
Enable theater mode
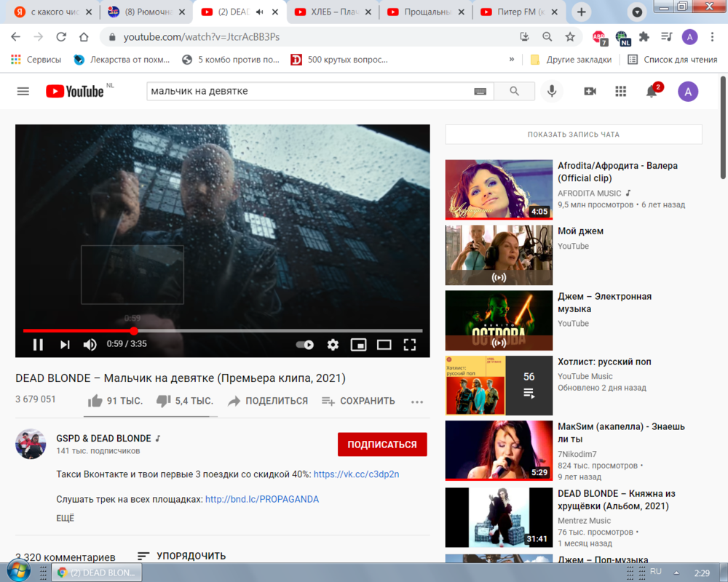(384, 344)
